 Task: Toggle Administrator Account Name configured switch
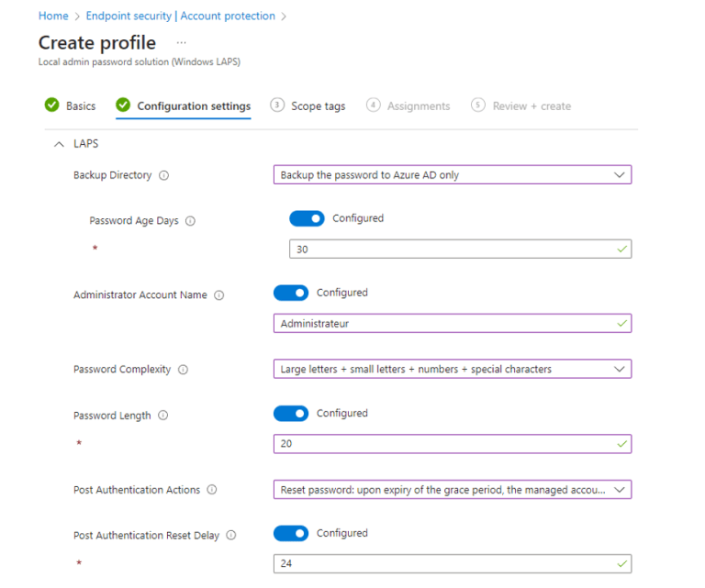click(291, 293)
